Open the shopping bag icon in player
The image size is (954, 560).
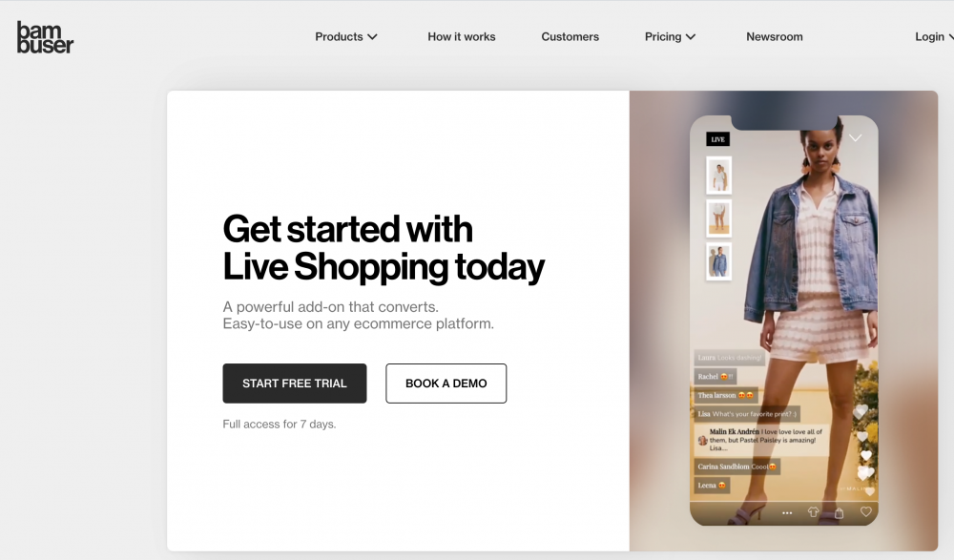(x=839, y=512)
